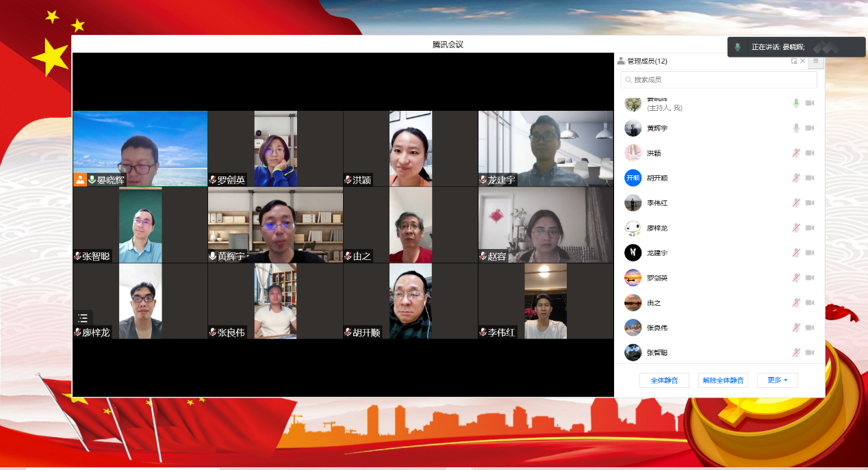Click the 解除全体静音 button

[x=723, y=380]
